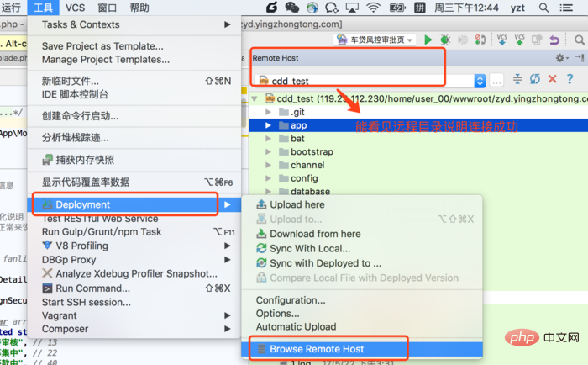
Task: Choose 显示代码覆盖率数据 menu item
Action: 134,182
